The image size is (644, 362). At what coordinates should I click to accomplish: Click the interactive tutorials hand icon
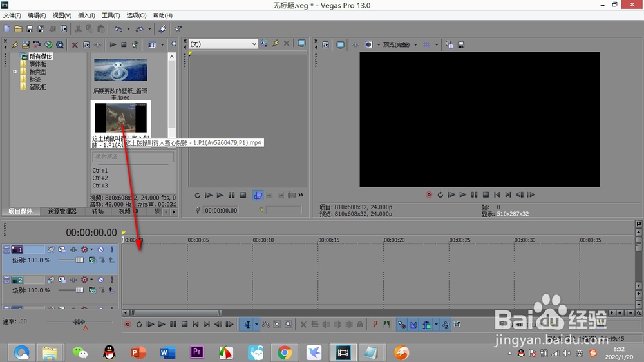pos(163,29)
